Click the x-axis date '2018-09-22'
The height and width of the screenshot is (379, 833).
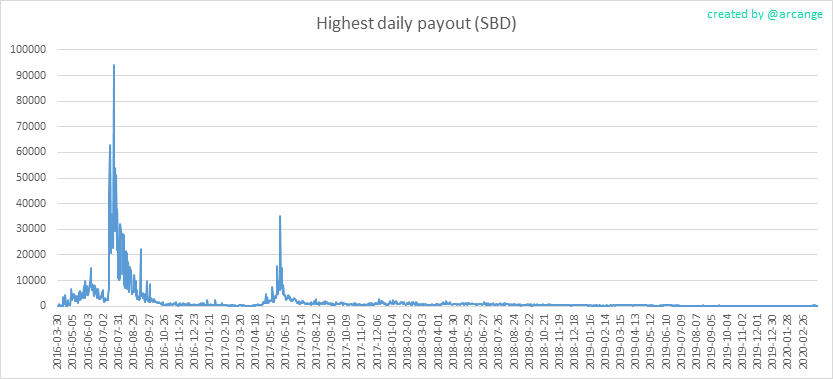tap(530, 341)
